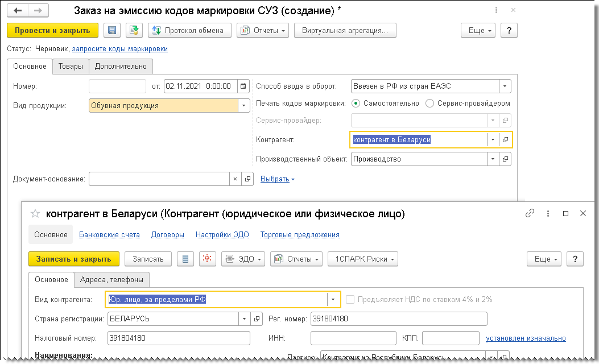Open calendar picker next to date field
Image resolution: width=599 pixels, height=364 pixels.
click(243, 86)
